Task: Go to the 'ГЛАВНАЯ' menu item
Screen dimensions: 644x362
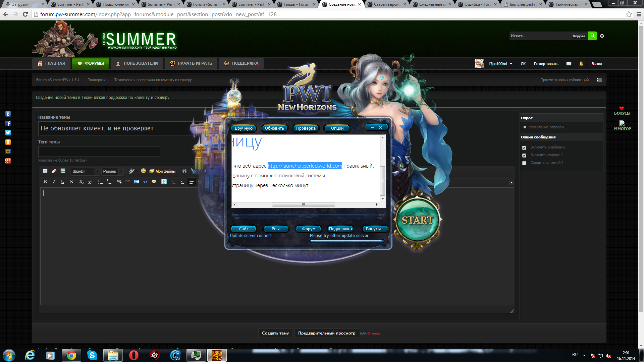Action: point(51,63)
